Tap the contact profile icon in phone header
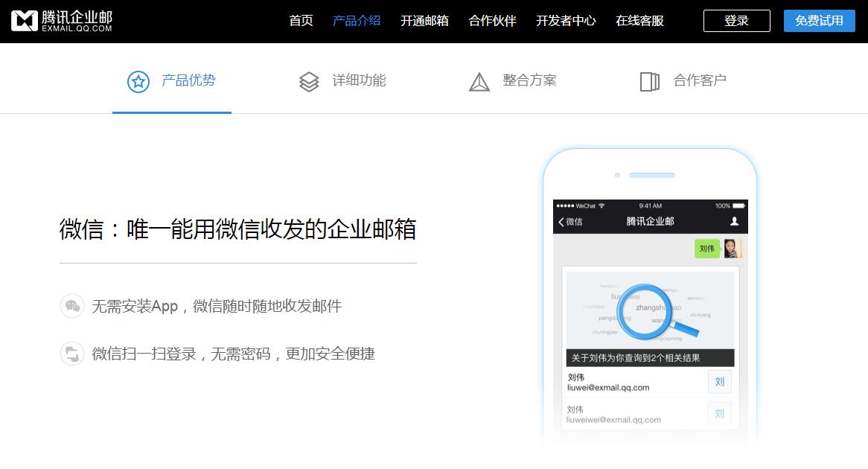 [x=734, y=221]
